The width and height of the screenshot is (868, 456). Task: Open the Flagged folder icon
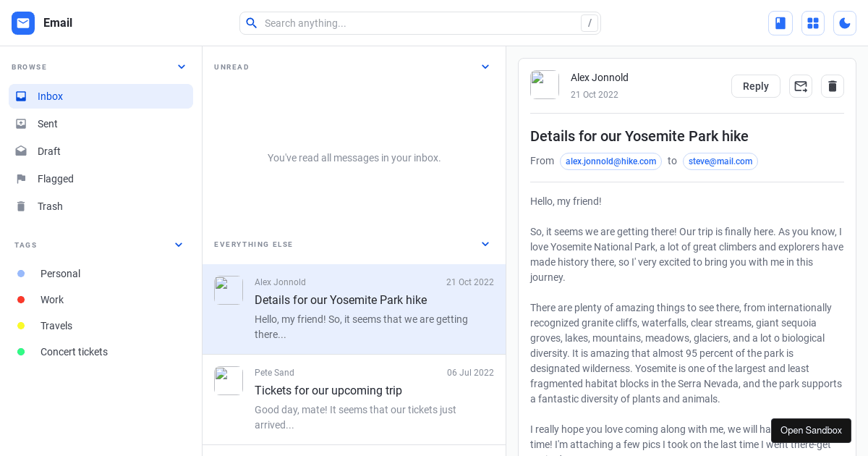point(21,179)
